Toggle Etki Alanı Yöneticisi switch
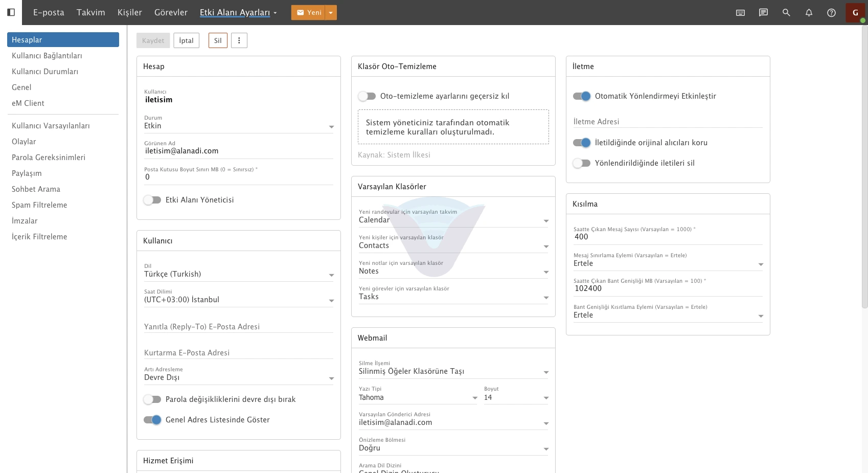868x473 pixels. tap(152, 200)
